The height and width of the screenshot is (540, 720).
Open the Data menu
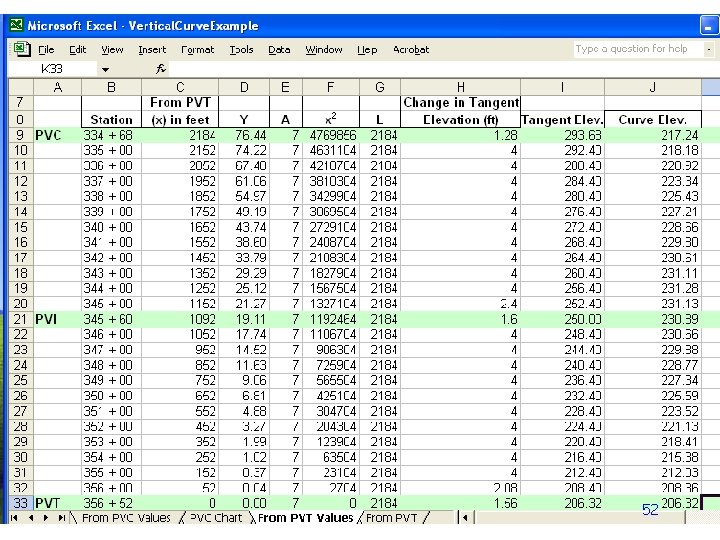coord(279,50)
